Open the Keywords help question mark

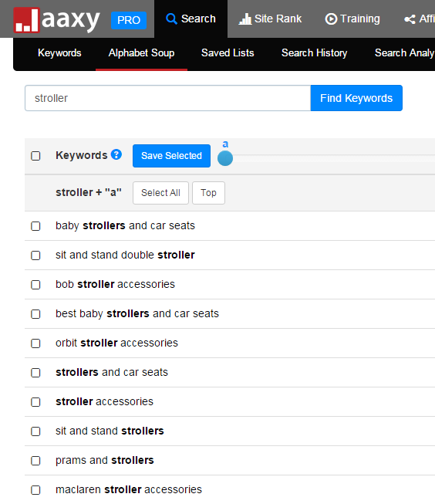point(116,154)
